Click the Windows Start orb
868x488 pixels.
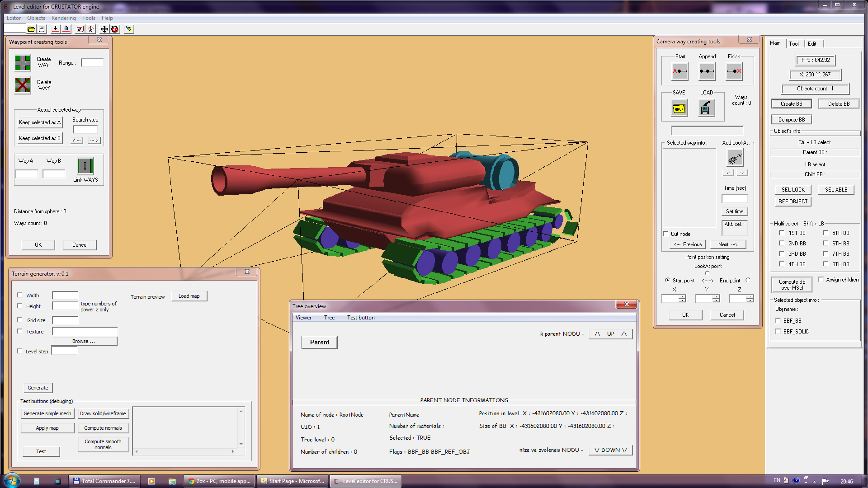pyautogui.click(x=12, y=480)
